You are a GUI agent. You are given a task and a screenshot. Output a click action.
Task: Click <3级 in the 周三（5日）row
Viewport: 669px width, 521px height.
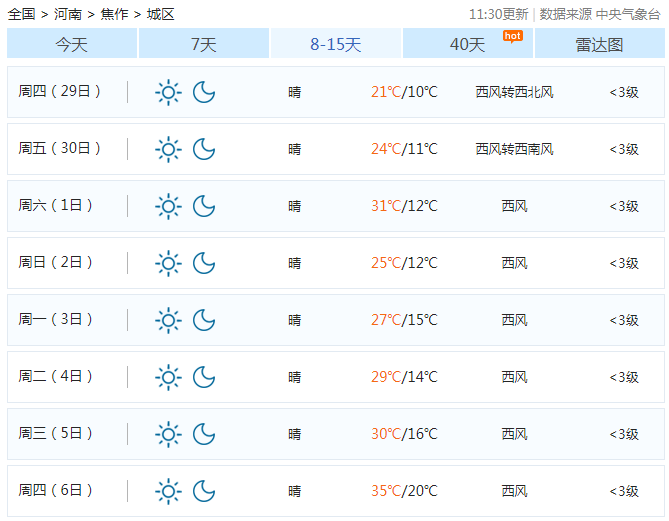click(x=624, y=434)
